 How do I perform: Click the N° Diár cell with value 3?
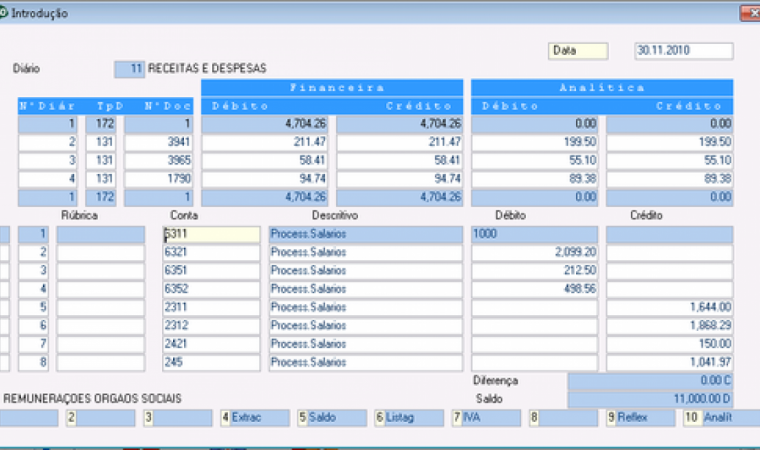48,161
